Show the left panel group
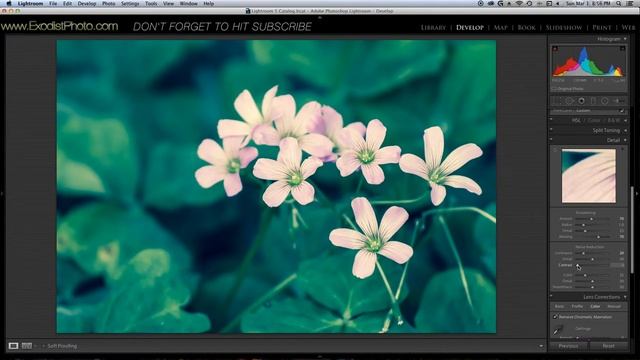This screenshot has height=360, width=640. [2, 193]
